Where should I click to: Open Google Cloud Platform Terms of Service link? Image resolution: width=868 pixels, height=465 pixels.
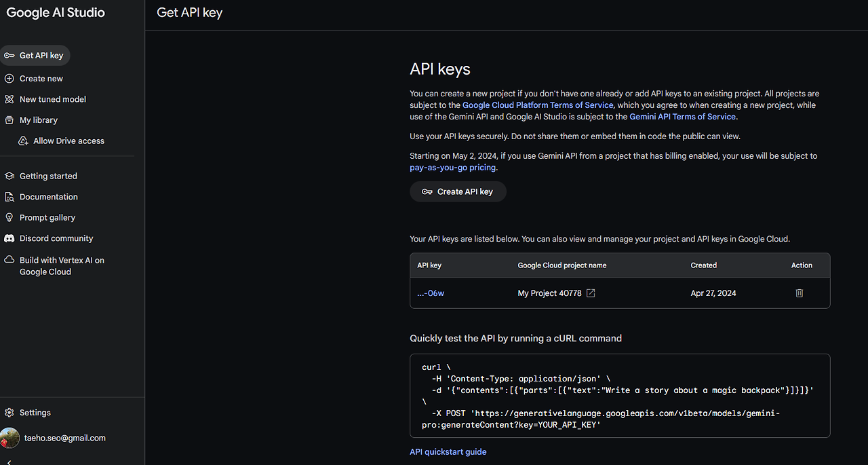point(538,105)
